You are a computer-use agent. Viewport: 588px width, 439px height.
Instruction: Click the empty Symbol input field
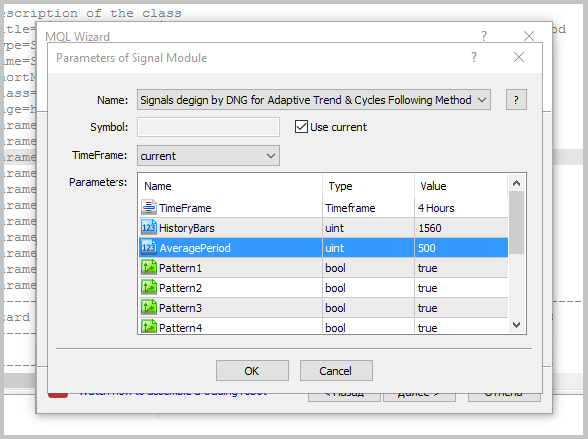208,127
